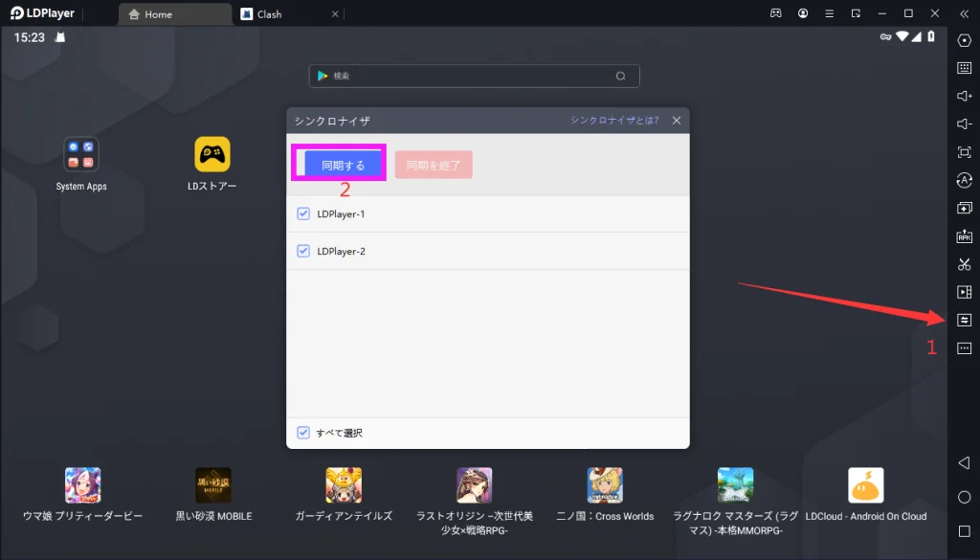
Task: Increase volume with speaker plus icon
Action: (x=965, y=96)
